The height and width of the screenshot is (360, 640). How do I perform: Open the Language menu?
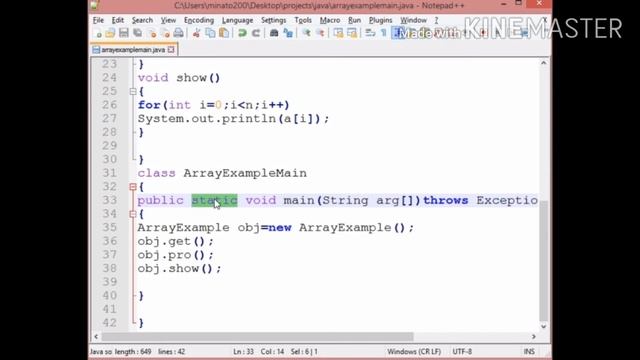pyautogui.click(x=238, y=20)
